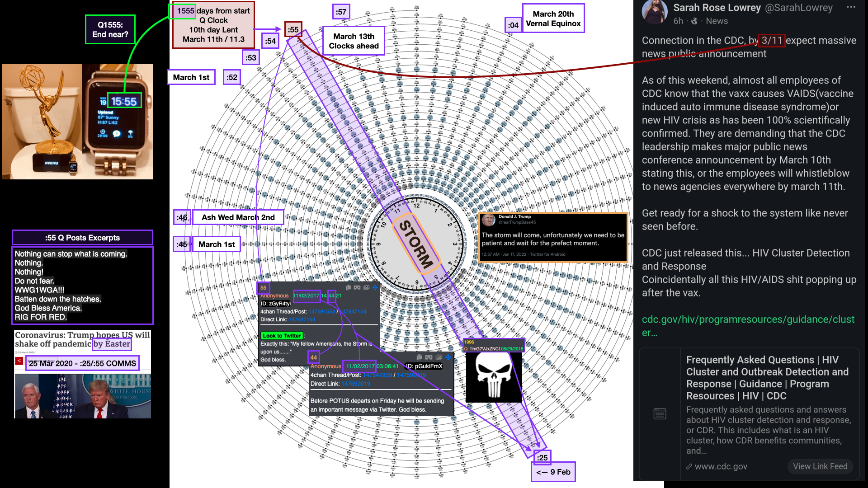The height and width of the screenshot is (488, 868).
Task: Open thread link 147547939
Action: (377, 375)
